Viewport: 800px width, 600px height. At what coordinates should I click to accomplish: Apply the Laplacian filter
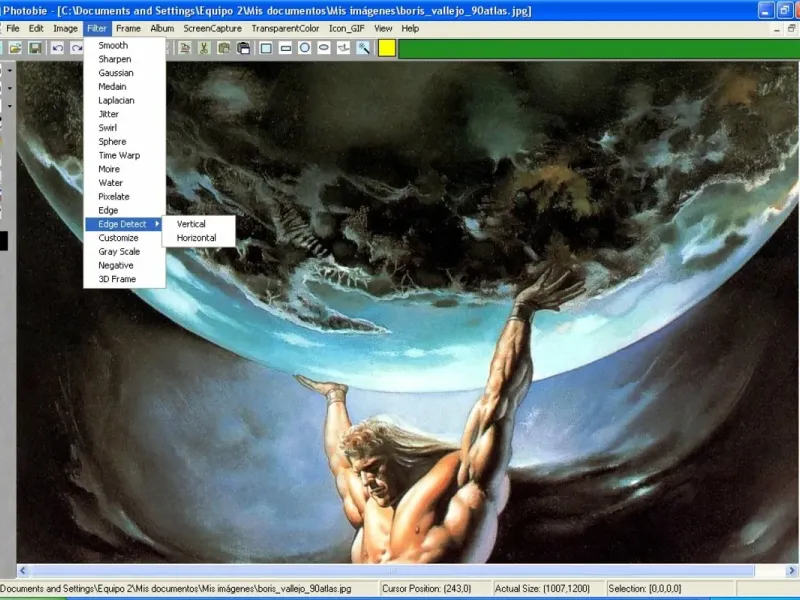(x=124, y=101)
